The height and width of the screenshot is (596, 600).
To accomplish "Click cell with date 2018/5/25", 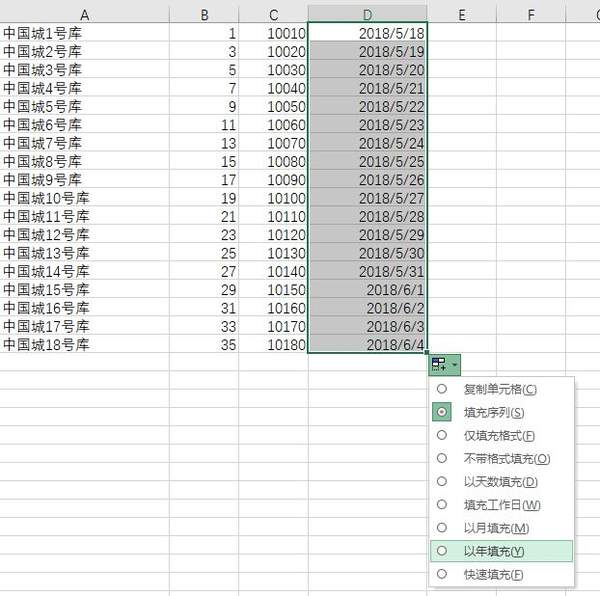I will [x=367, y=161].
